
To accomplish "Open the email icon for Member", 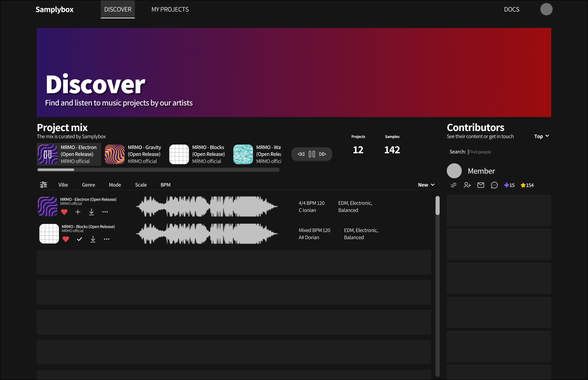I will (481, 185).
